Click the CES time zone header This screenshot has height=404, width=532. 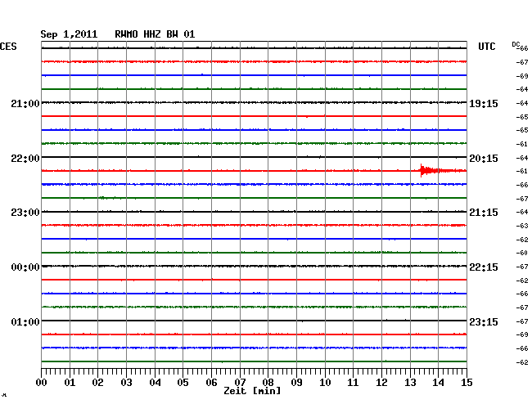8,47
